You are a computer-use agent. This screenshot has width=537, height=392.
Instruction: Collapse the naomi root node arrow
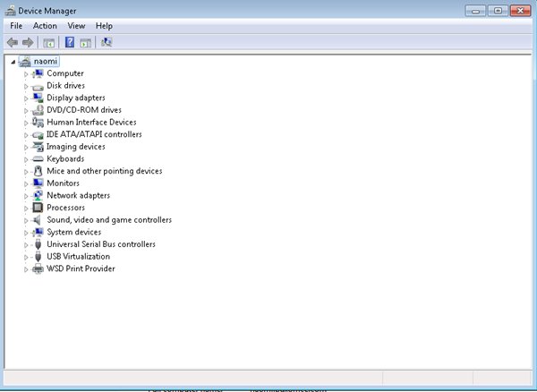(13, 62)
